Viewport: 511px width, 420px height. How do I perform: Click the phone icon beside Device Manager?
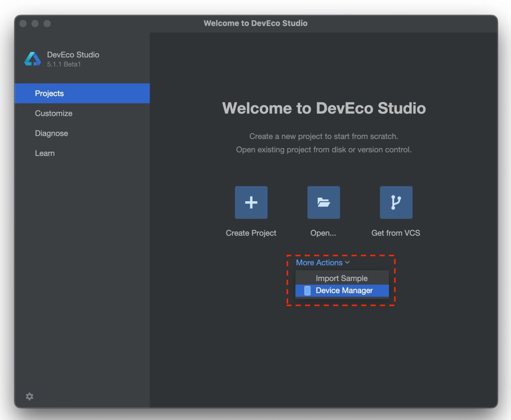[x=307, y=291]
